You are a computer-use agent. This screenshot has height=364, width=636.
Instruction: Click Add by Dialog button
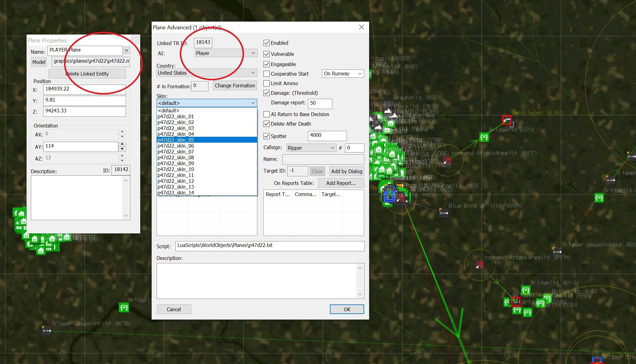[347, 171]
